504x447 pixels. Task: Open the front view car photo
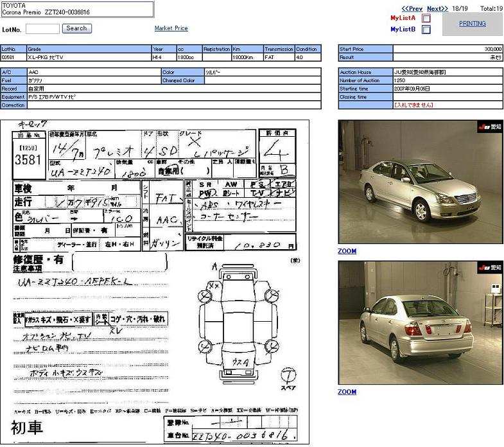(420, 182)
